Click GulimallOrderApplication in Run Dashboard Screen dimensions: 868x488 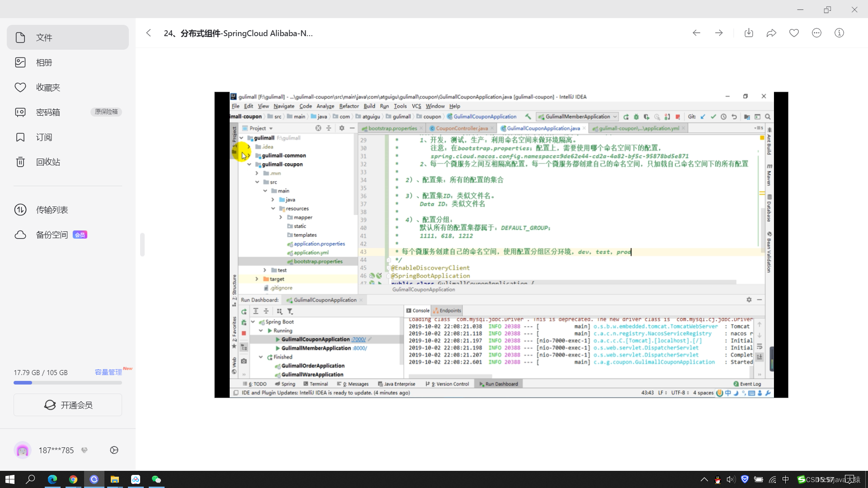click(x=313, y=366)
